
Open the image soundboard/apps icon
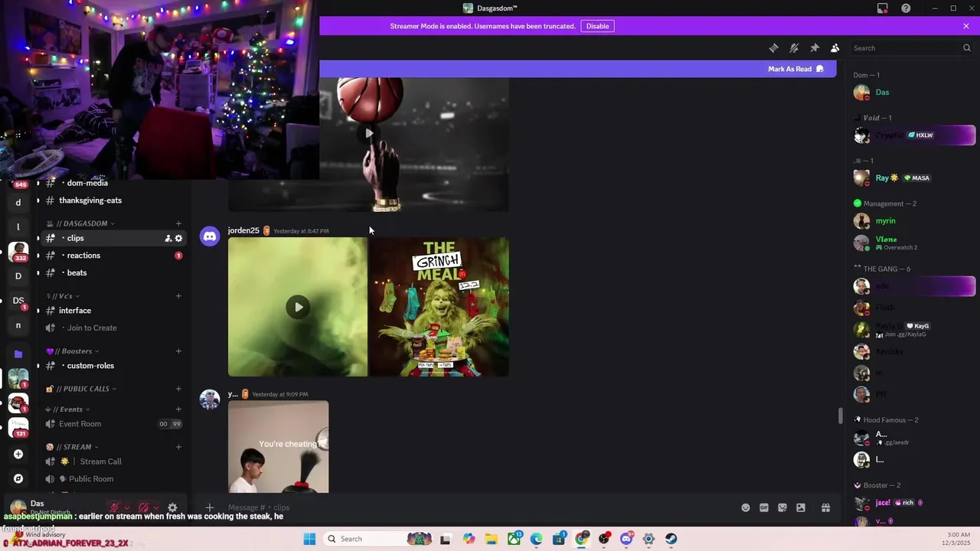801,507
